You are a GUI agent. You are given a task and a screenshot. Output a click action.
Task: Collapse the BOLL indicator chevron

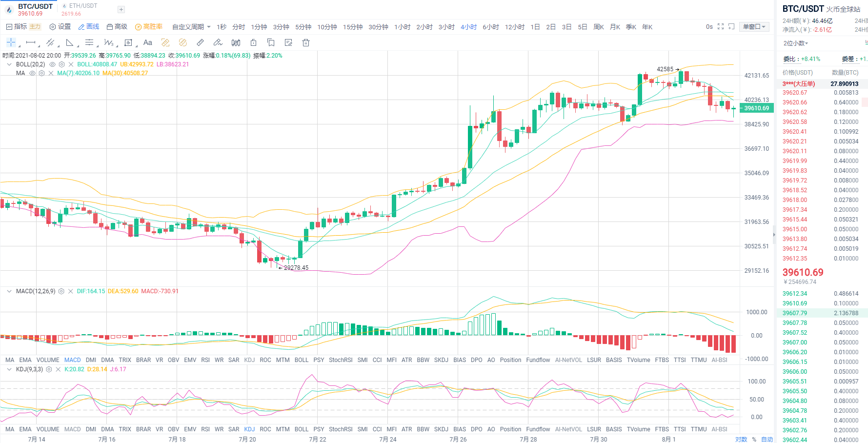(9, 64)
